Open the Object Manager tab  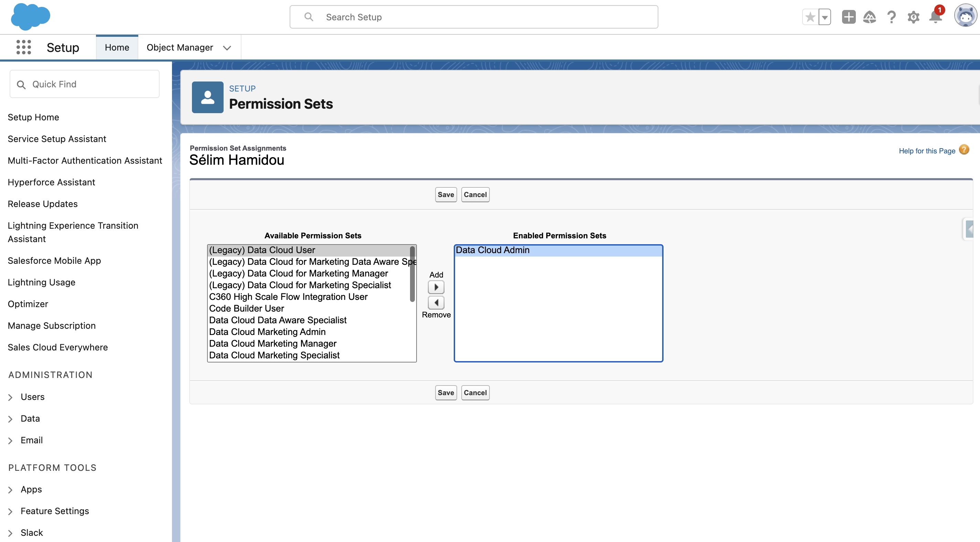[x=180, y=47]
